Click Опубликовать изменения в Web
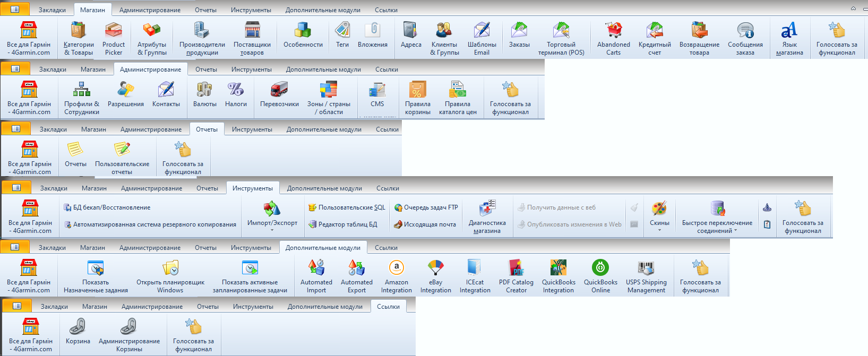The width and height of the screenshot is (868, 356). [x=569, y=224]
